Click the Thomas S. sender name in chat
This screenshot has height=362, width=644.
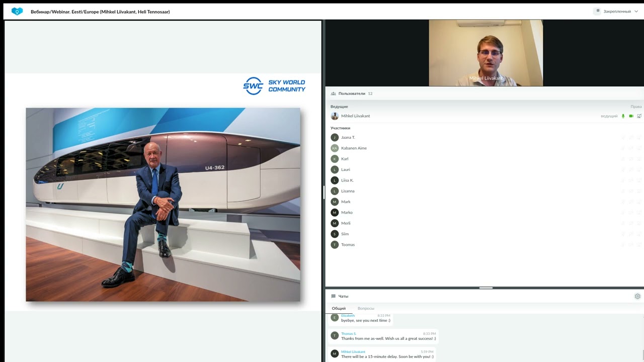348,334
